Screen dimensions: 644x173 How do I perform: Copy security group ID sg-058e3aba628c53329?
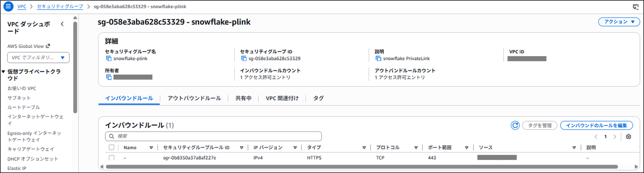click(244, 58)
